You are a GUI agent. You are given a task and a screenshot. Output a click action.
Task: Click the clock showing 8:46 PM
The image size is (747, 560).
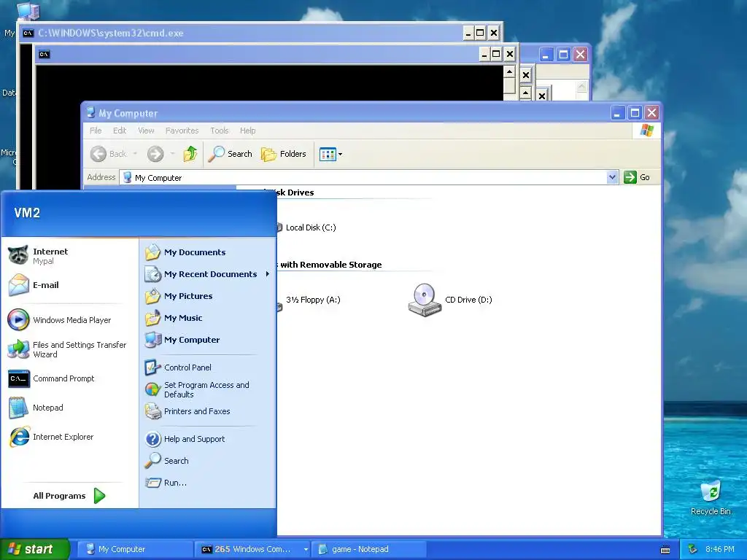[720, 549]
